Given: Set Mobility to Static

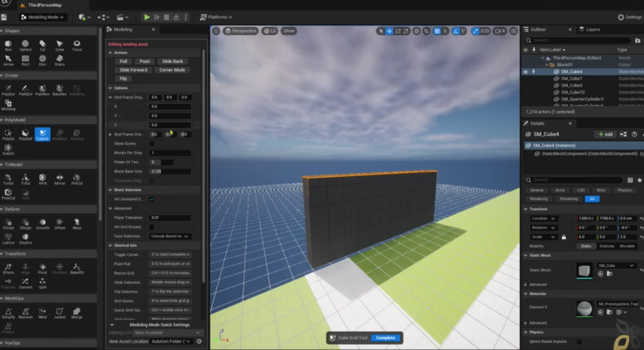Looking at the screenshot, I should pos(586,246).
